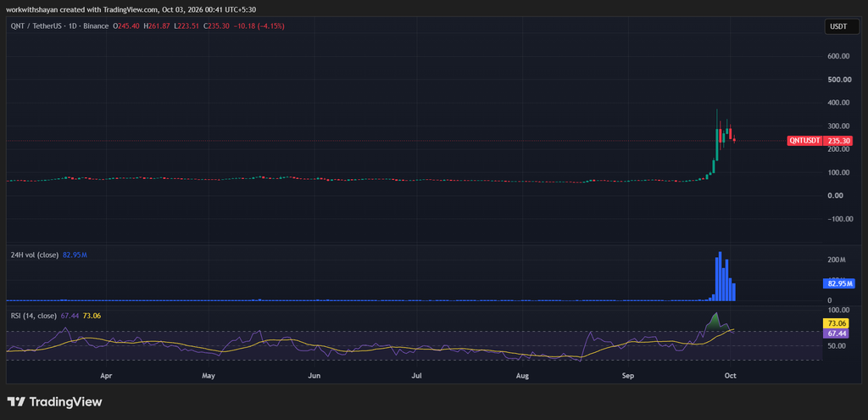Click the 600.00 price axis label

(838, 56)
